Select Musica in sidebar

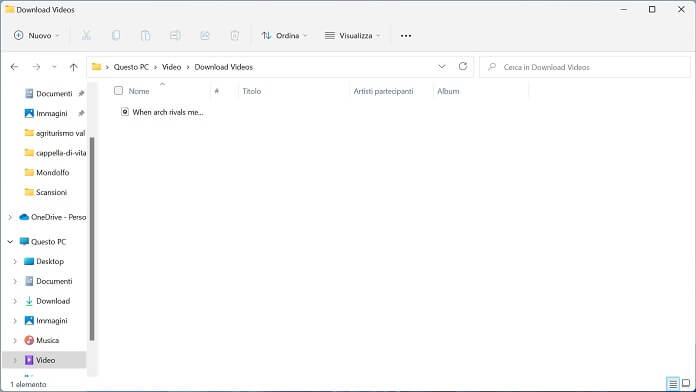coord(42,341)
